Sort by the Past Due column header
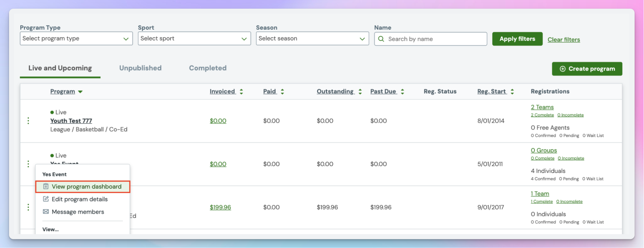This screenshot has width=644, height=248. click(383, 91)
